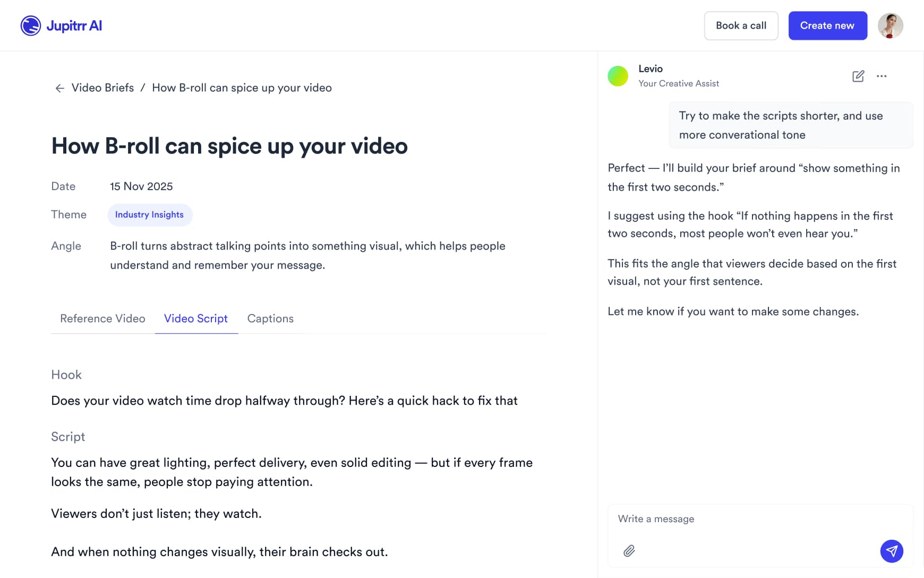Screen dimensions: 924x578
Task: Attach a file using the paperclip icon
Action: point(629,551)
